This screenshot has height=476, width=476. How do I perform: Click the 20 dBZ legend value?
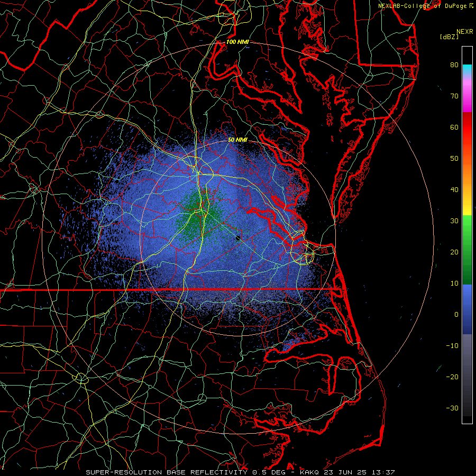454,252
